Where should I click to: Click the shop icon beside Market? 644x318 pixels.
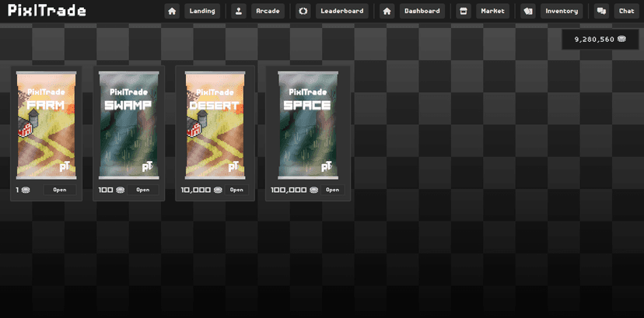pyautogui.click(x=464, y=11)
